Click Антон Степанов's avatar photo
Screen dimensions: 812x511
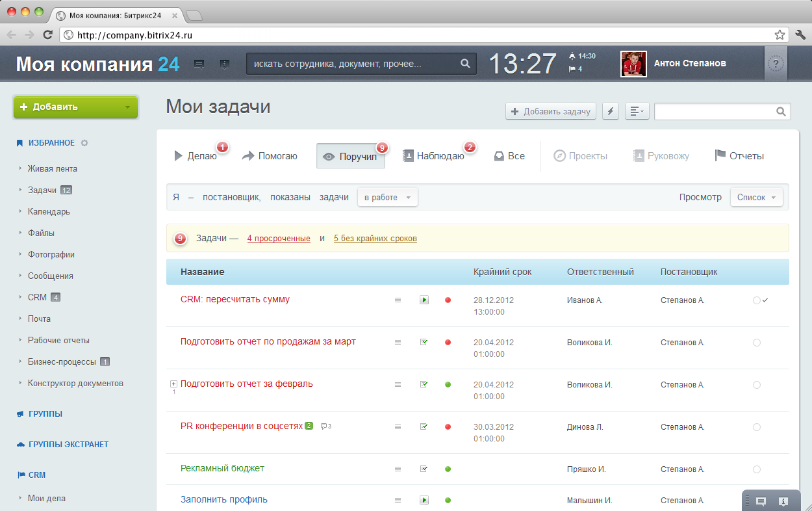click(633, 64)
